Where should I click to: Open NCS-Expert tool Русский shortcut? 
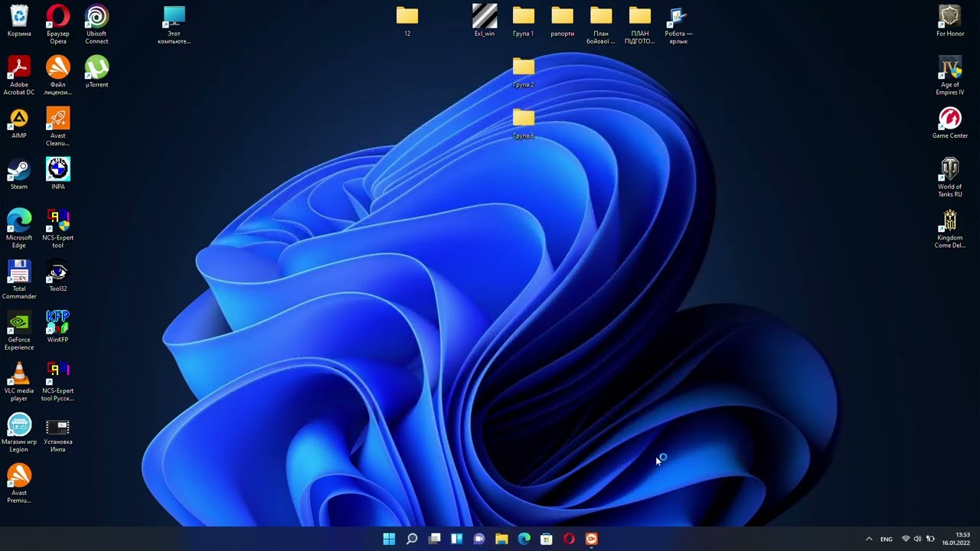(58, 382)
